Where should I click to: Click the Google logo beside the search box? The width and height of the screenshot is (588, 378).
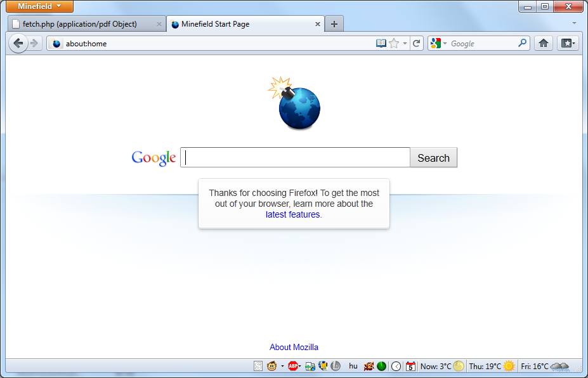(154, 158)
